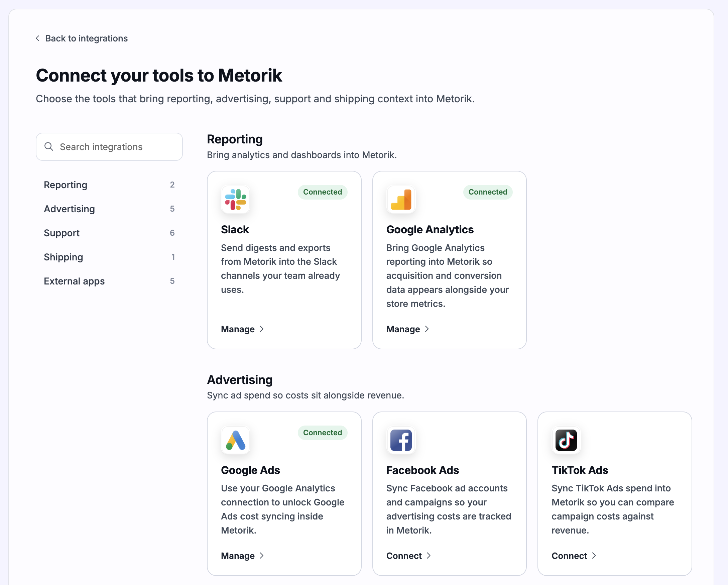728x585 pixels.
Task: Click the Advertising section heading
Action: tap(240, 380)
